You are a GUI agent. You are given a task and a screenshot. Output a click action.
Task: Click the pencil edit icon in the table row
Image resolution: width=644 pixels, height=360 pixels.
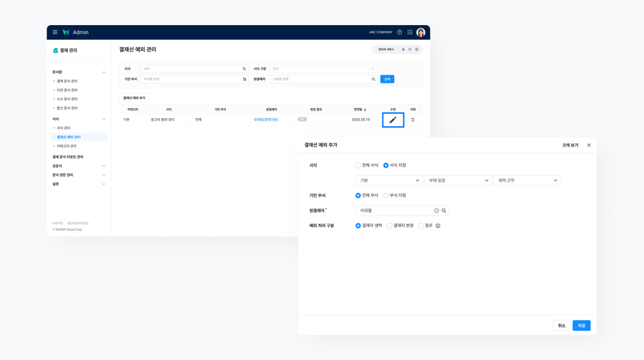pyautogui.click(x=392, y=119)
